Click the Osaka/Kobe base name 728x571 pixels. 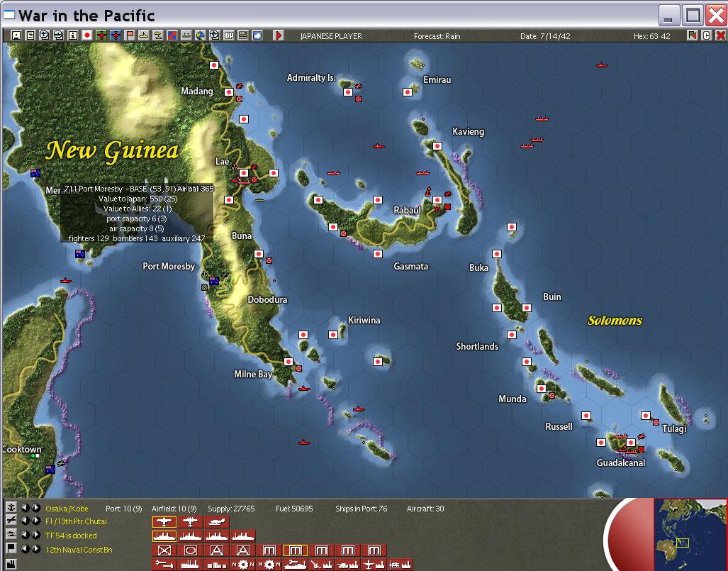[67, 509]
